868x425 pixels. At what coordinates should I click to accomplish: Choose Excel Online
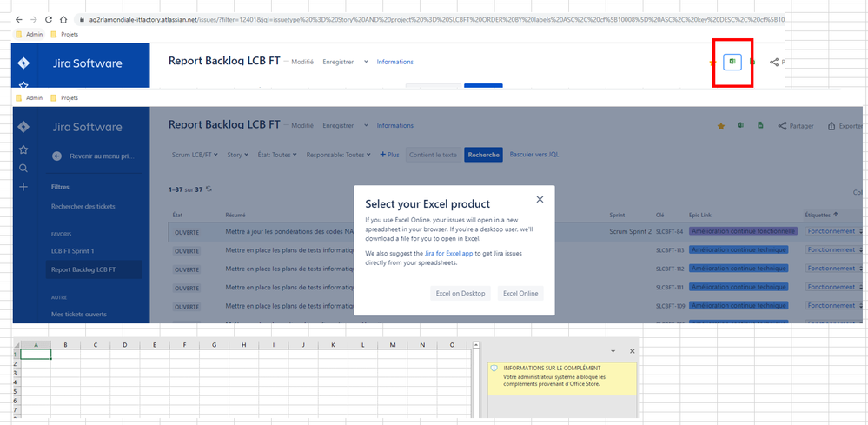(x=520, y=293)
